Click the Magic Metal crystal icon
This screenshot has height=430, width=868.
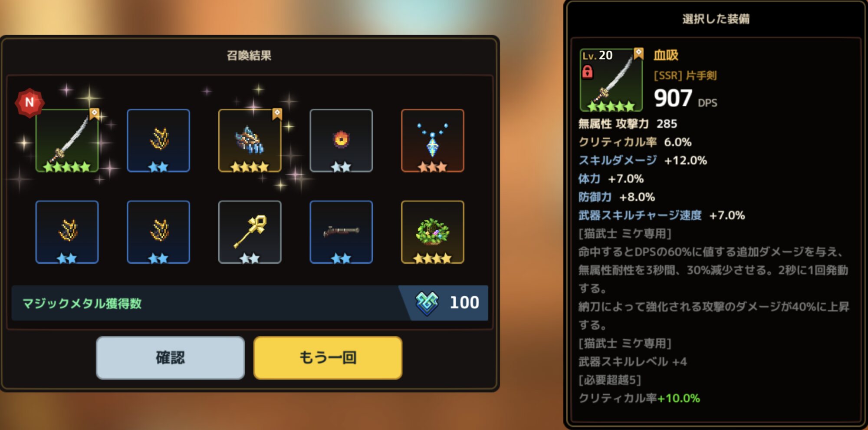(427, 303)
